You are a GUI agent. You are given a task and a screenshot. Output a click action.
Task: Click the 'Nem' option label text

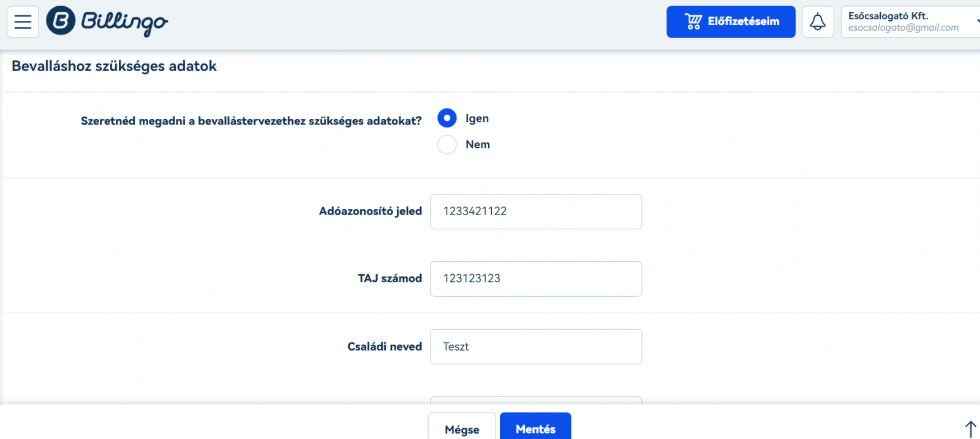tap(477, 145)
